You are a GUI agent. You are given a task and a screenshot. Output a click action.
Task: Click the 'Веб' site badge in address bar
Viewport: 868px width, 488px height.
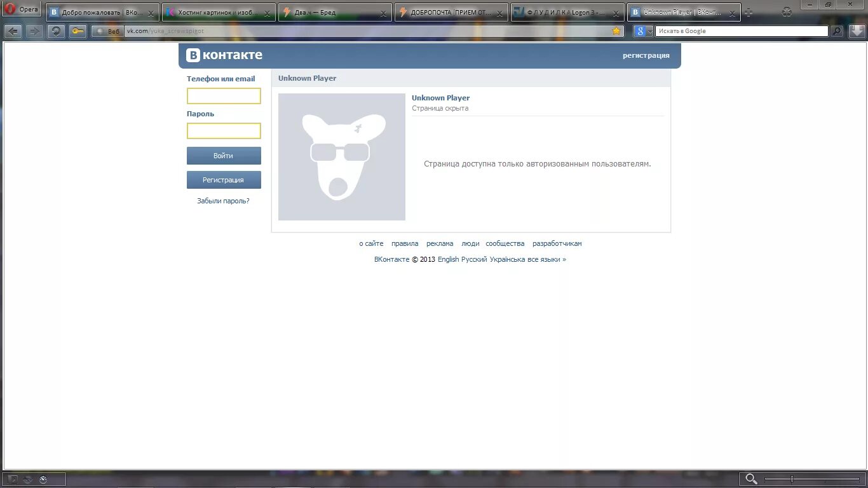coord(107,31)
